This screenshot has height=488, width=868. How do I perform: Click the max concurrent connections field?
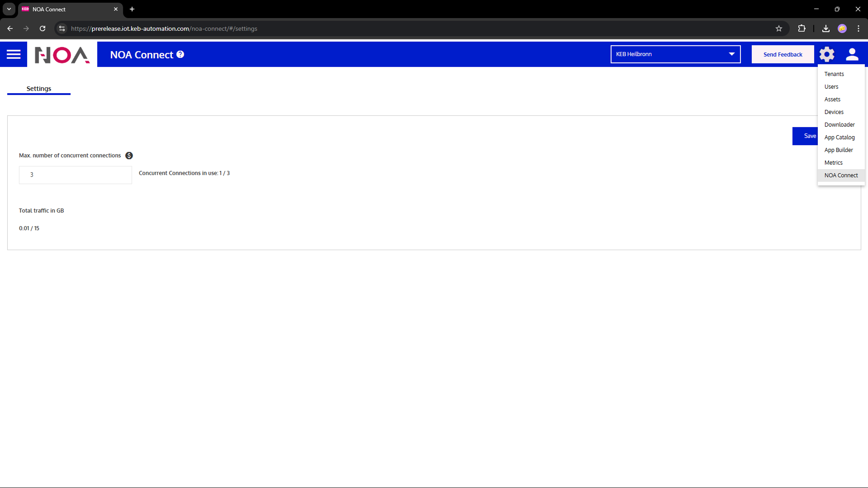pyautogui.click(x=76, y=175)
